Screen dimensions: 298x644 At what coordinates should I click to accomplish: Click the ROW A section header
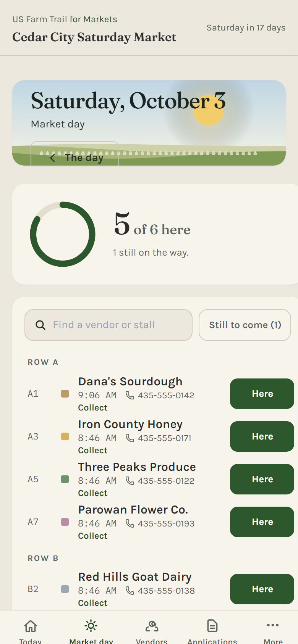pos(43,362)
